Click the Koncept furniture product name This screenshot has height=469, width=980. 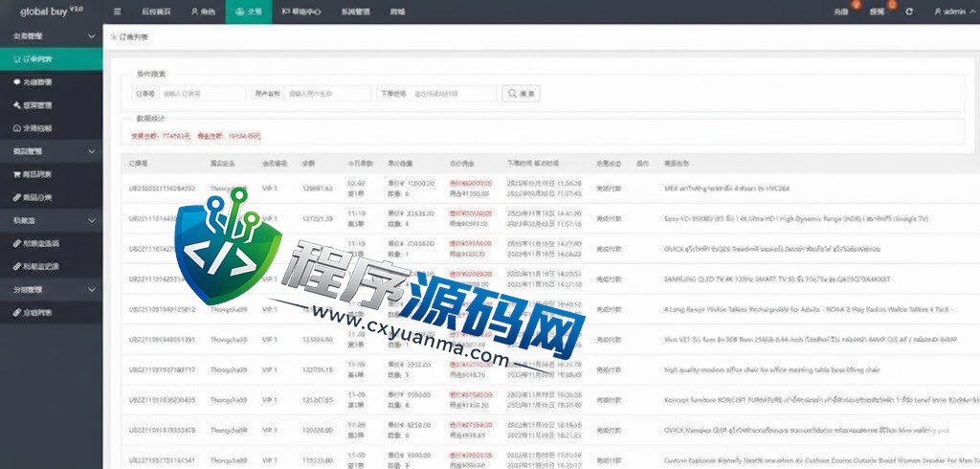pos(821,399)
